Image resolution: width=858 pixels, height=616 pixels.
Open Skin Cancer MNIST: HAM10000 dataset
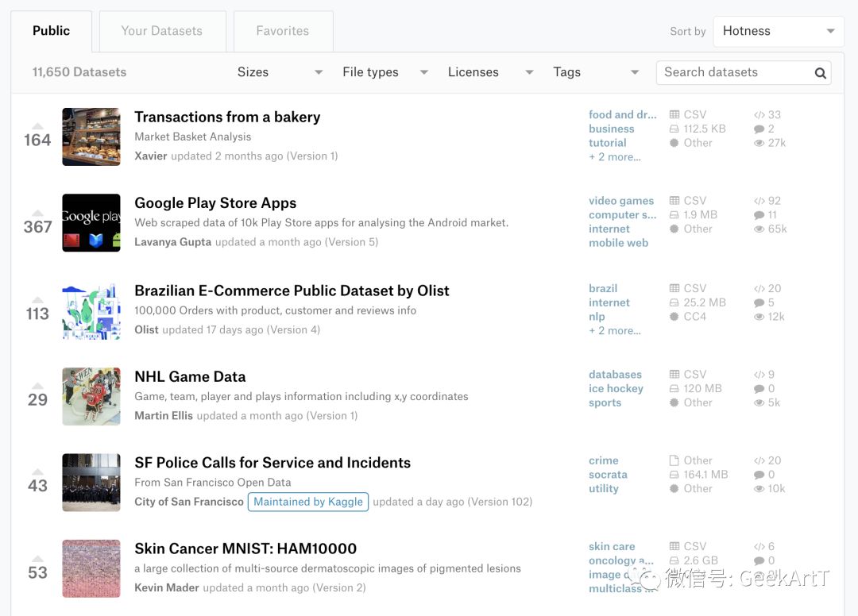click(x=245, y=549)
